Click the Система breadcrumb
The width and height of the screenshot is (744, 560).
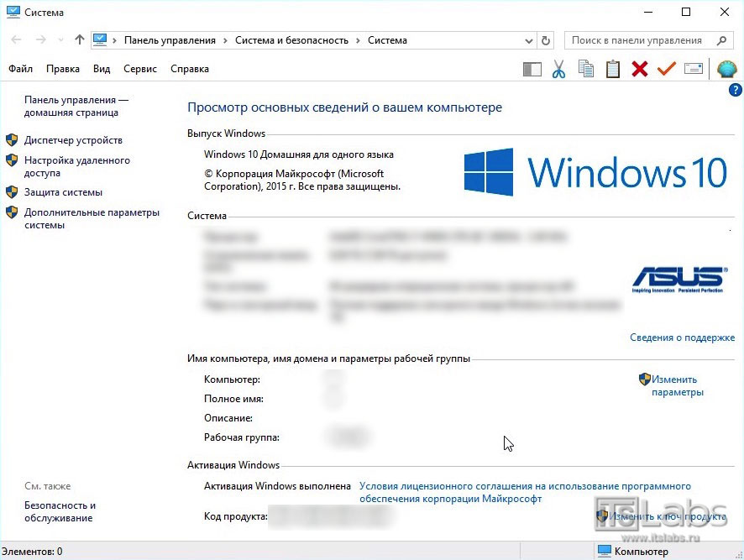(387, 40)
